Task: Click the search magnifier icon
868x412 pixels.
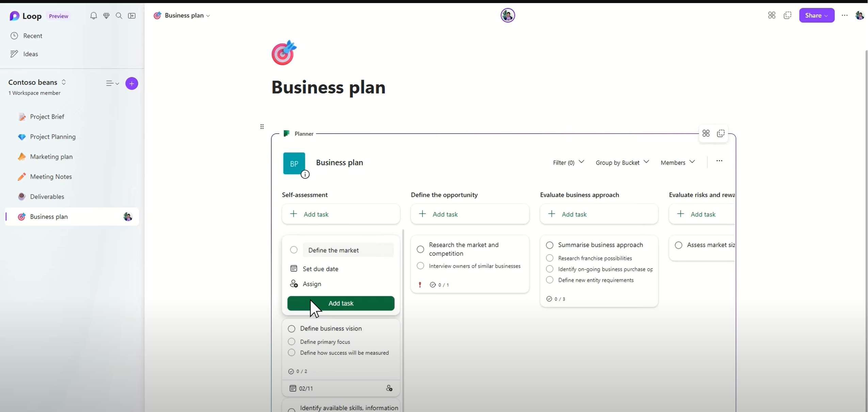Action: click(x=119, y=16)
